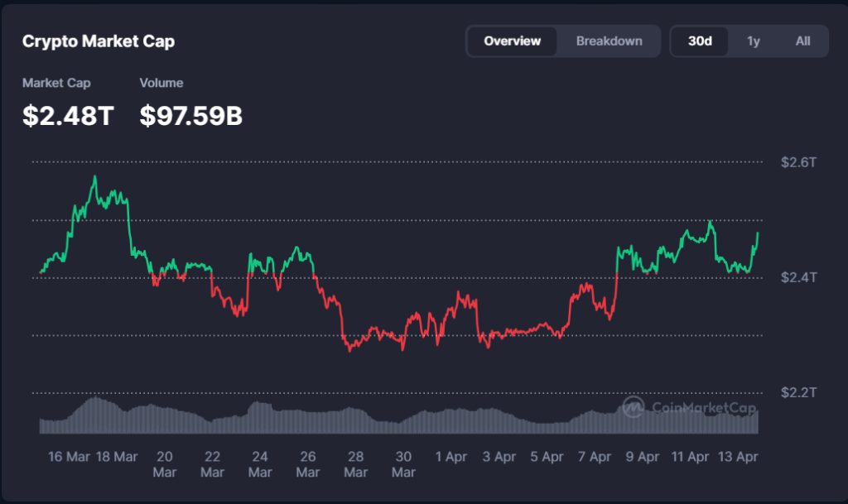Click the $2.48T market cap value
Screen dimensions: 848x504
[x=68, y=116]
